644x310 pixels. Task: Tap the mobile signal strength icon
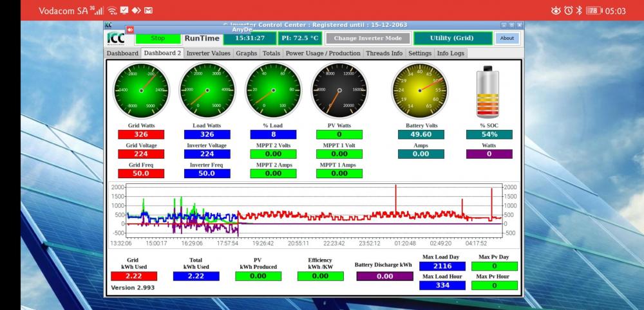coord(97,11)
